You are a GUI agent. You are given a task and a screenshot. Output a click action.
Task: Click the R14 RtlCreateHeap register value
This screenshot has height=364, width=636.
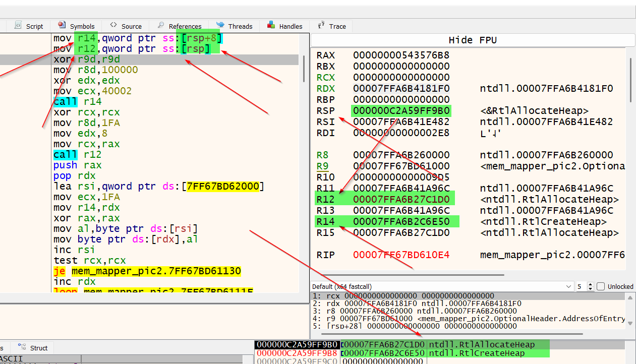point(401,221)
